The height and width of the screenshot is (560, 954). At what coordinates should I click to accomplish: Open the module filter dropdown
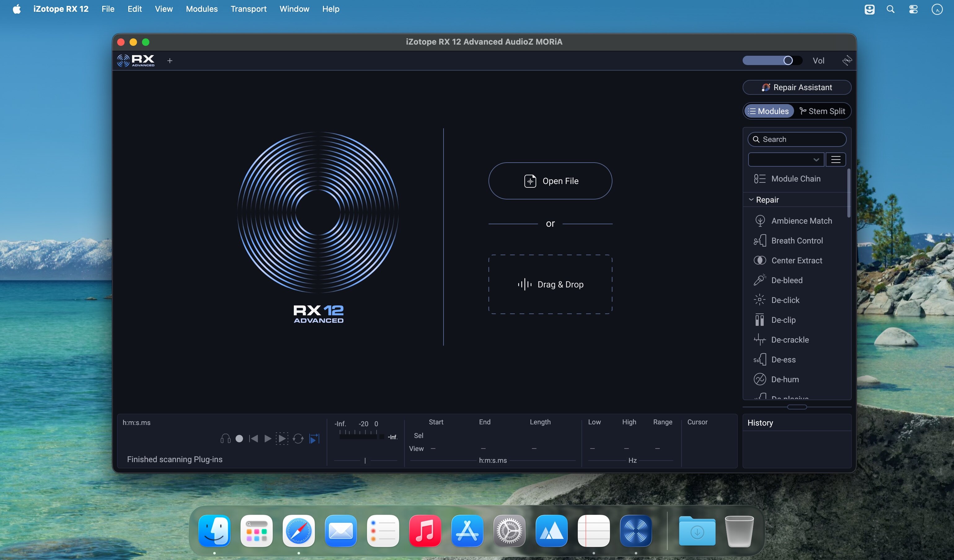786,159
